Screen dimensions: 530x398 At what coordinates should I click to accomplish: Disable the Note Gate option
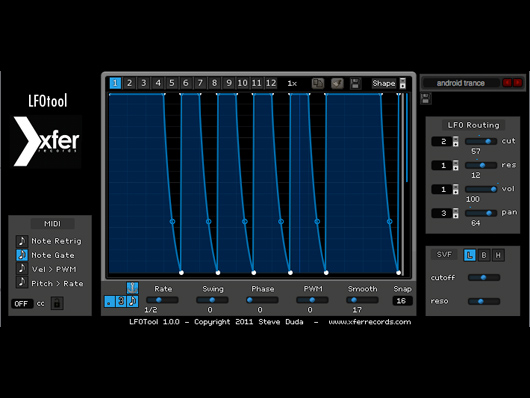coord(22,255)
